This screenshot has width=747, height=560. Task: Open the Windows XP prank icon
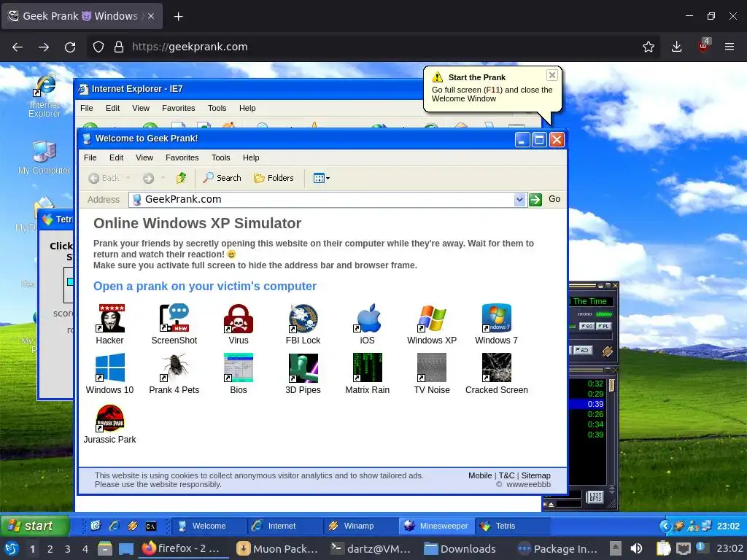[432, 324]
